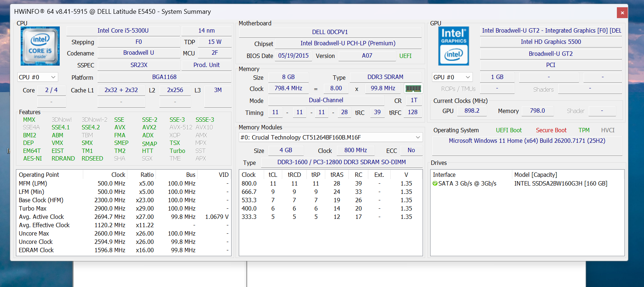Click the UEFI Boot indicator

point(509,130)
